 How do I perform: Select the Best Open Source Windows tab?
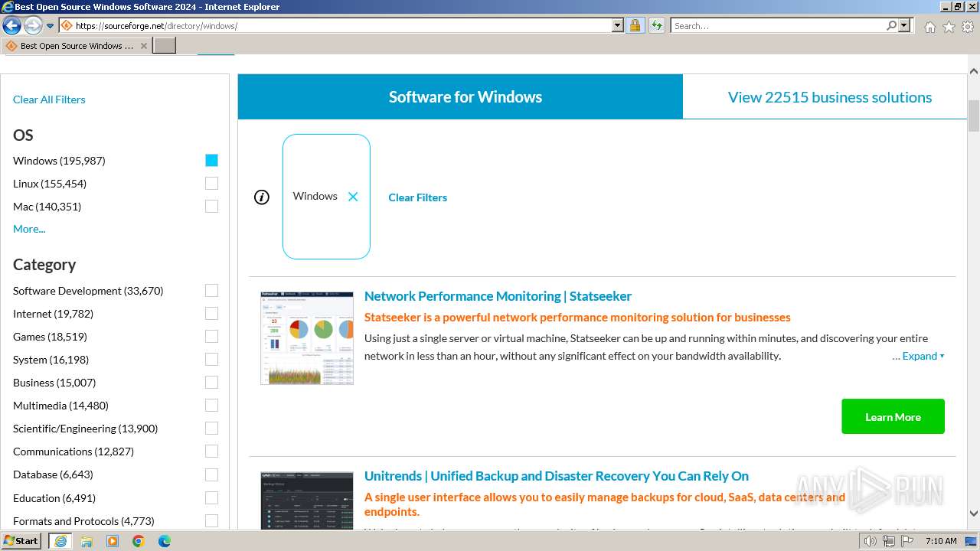coord(77,46)
